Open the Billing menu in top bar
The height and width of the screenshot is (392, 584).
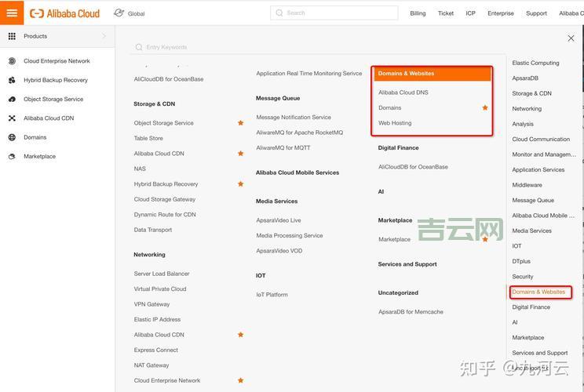[418, 13]
